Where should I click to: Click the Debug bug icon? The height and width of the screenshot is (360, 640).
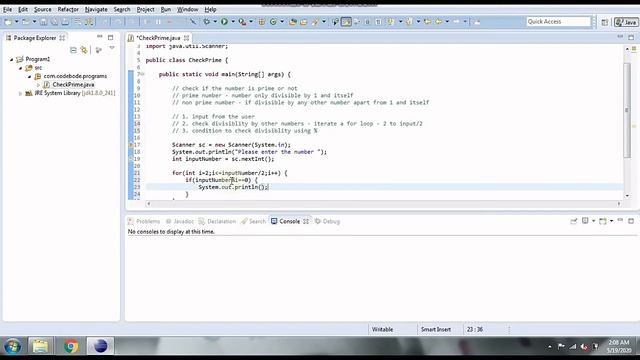pos(207,22)
